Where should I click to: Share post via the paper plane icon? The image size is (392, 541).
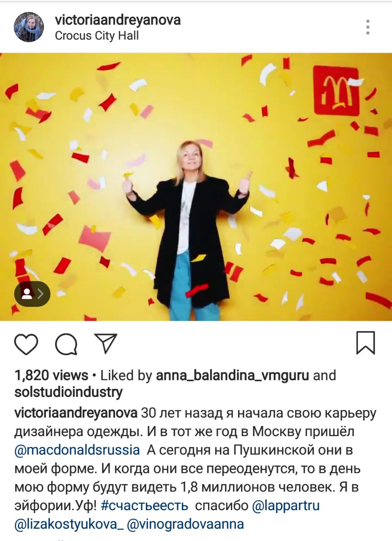point(106,343)
